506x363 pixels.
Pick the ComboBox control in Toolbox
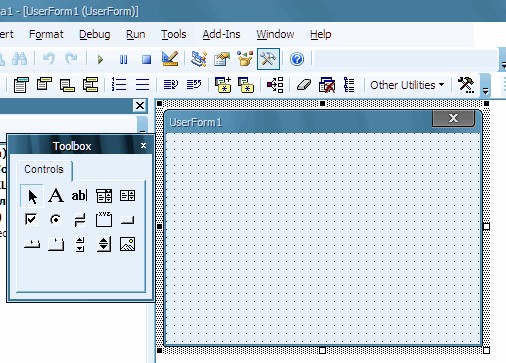point(104,196)
